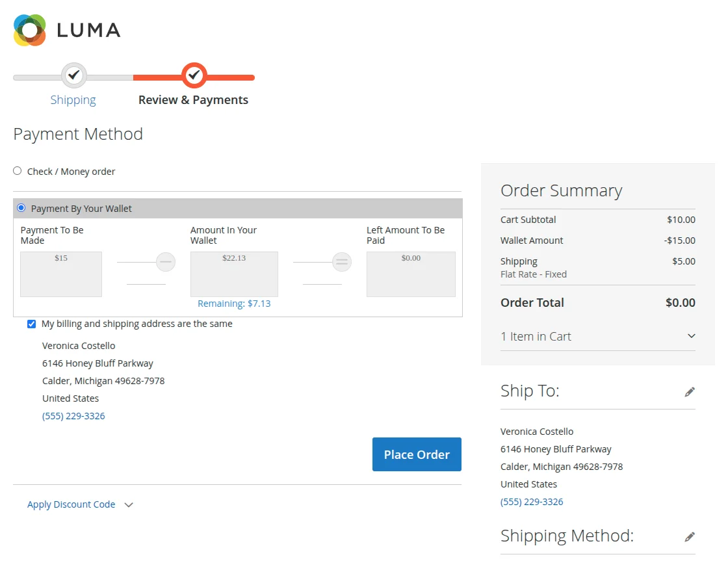The image size is (728, 572).
Task: Open the Review & Payments step label
Action: [x=193, y=100]
